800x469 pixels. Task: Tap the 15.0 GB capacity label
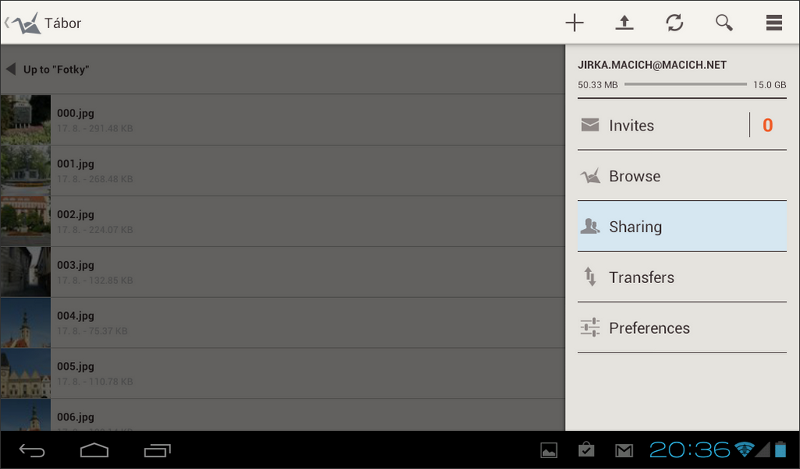tap(769, 85)
